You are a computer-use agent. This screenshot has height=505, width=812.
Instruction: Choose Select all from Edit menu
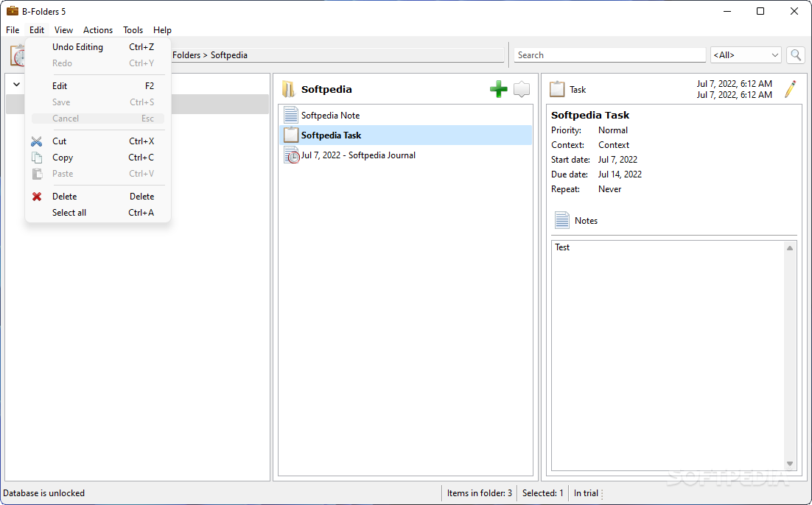tap(98, 213)
